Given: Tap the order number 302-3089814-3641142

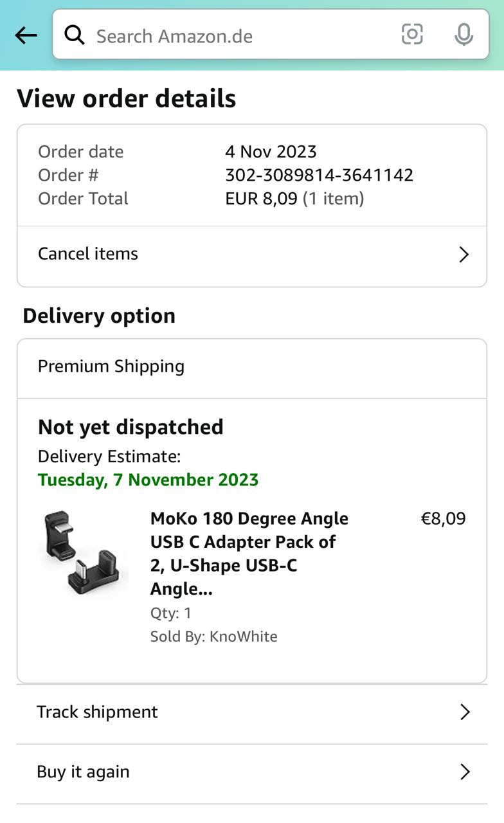Looking at the screenshot, I should pyautogui.click(x=319, y=175).
